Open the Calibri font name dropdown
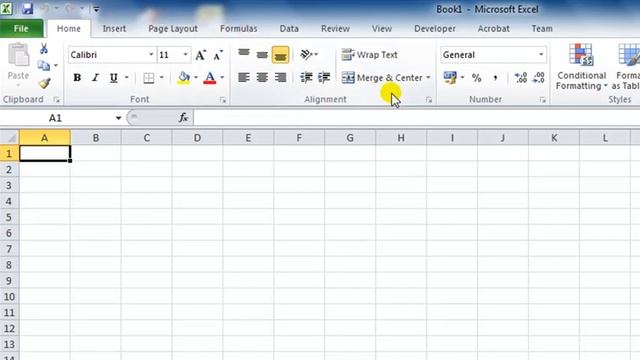The height and width of the screenshot is (360, 640). tap(151, 55)
